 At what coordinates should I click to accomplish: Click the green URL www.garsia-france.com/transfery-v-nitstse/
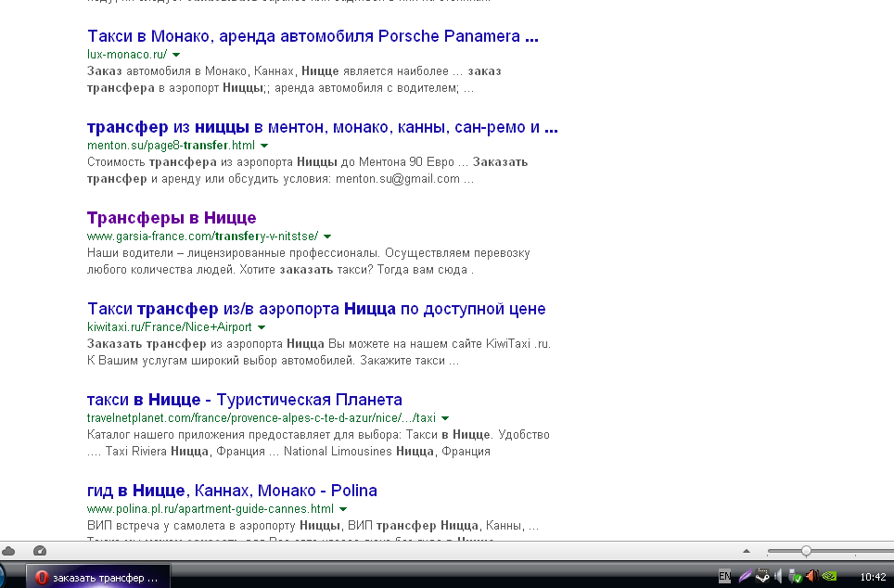[x=202, y=236]
